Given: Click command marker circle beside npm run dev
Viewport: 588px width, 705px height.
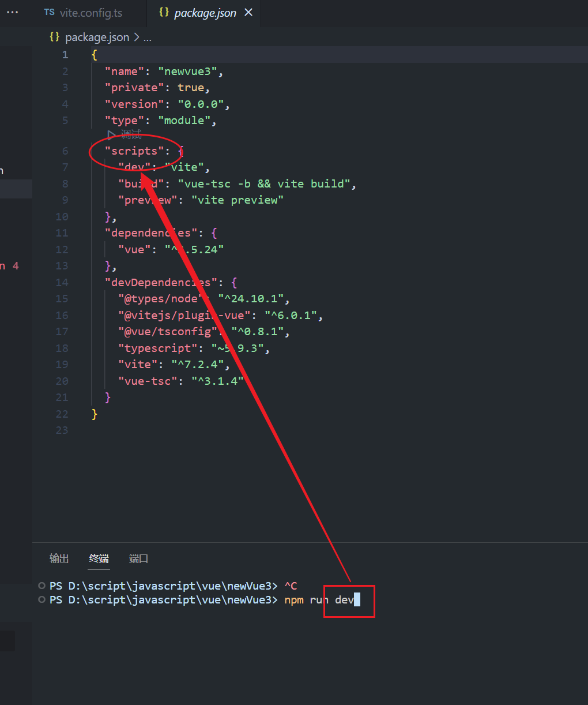Looking at the screenshot, I should tap(42, 600).
